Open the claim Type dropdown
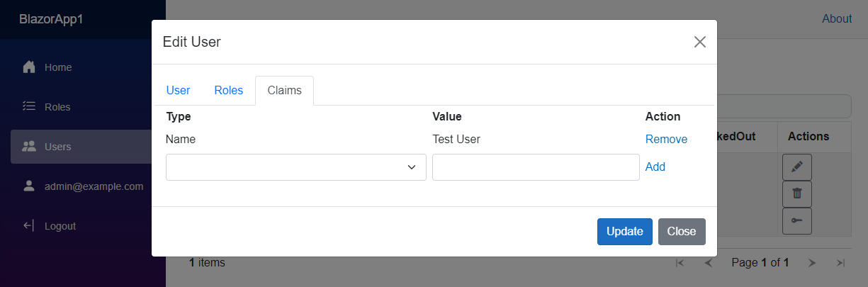 [x=296, y=167]
